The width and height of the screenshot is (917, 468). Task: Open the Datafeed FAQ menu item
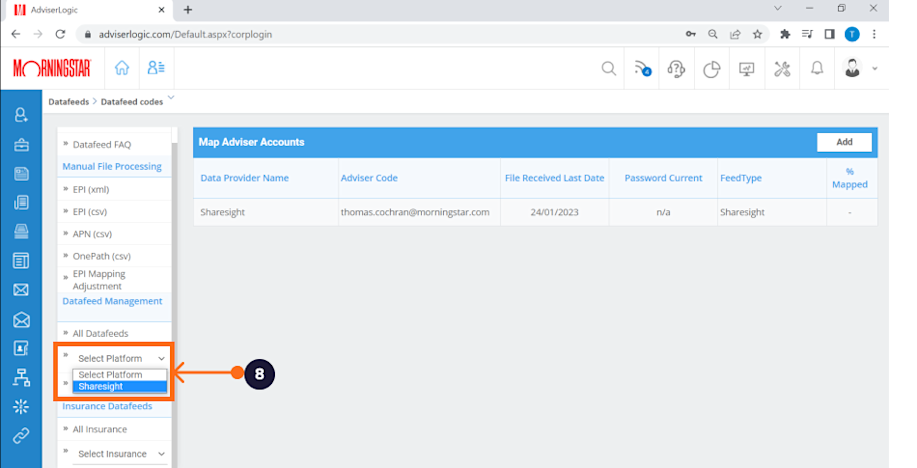102,144
